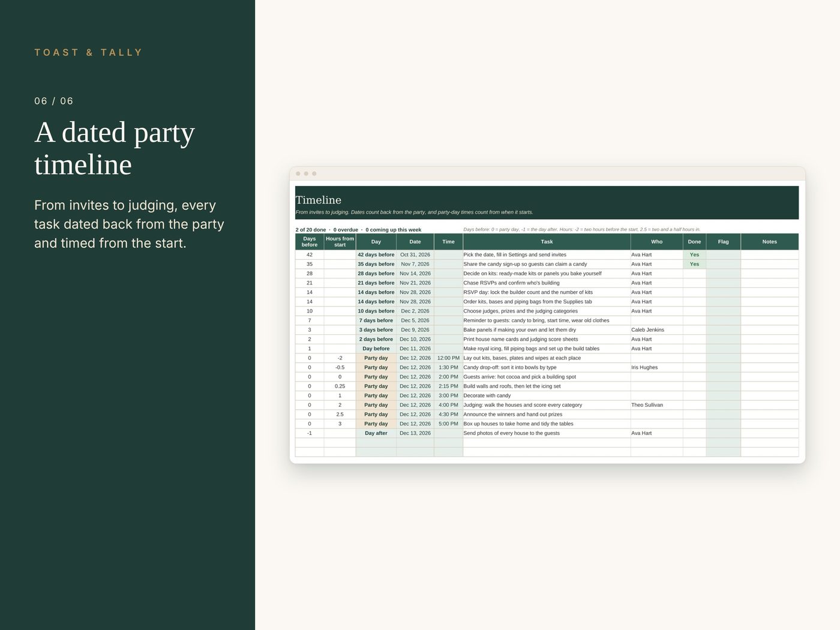Select the "TOAST & TALLY" brand text
The width and height of the screenshot is (840, 630).
(x=88, y=53)
